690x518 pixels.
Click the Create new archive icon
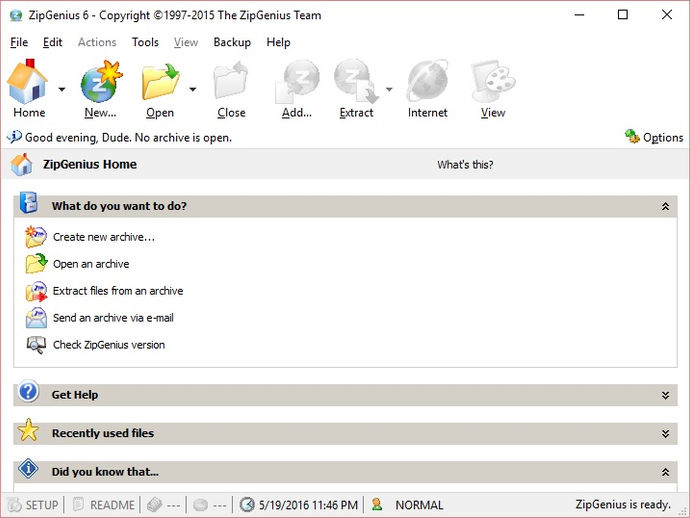coord(36,237)
